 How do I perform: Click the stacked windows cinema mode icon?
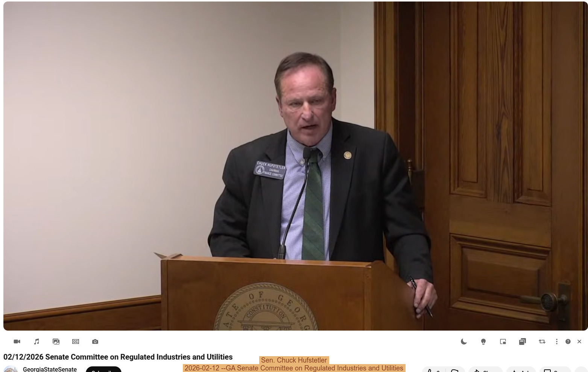[522, 341]
